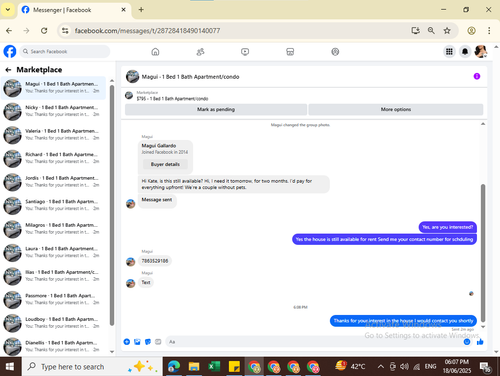Viewport: 500px width, 376px height.
Task: Open Excel from taskbar
Action: [214, 367]
